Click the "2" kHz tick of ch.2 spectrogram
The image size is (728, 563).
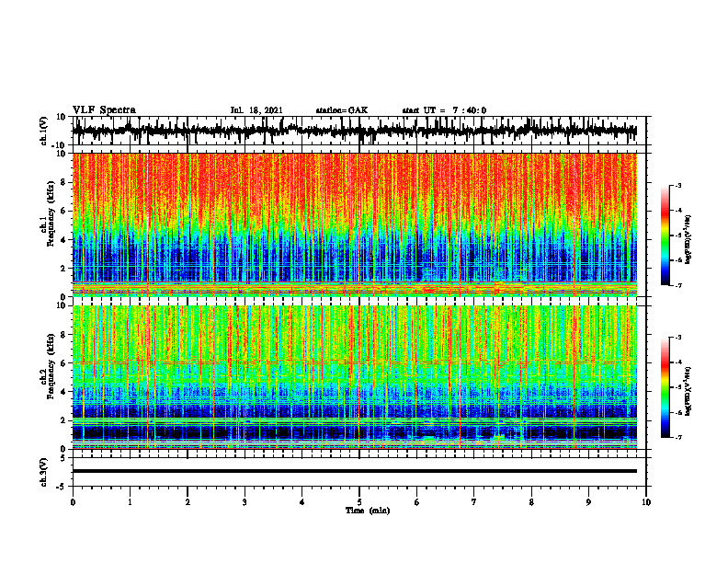tap(63, 420)
